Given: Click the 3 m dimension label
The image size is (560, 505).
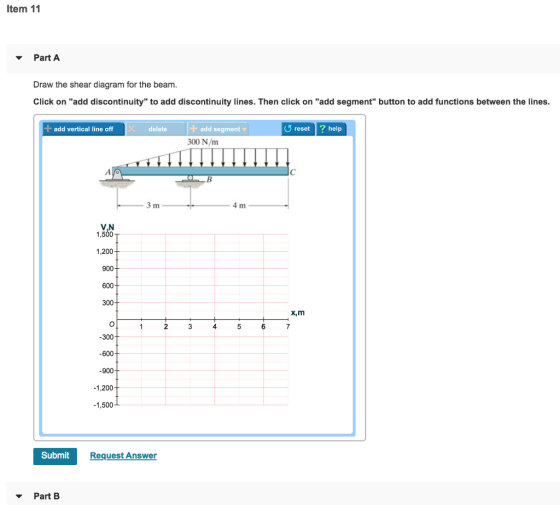Looking at the screenshot, I should [x=153, y=205].
